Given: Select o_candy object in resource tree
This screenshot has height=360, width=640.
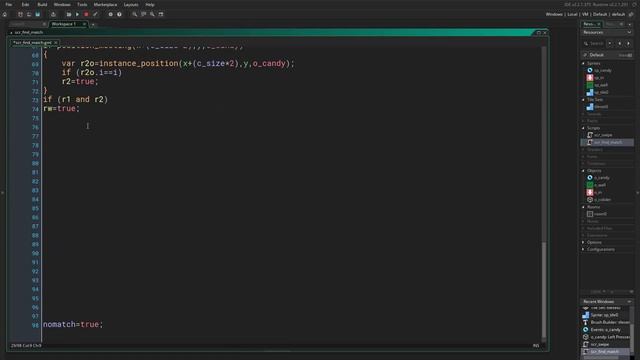Looking at the screenshot, I should pyautogui.click(x=602, y=178).
